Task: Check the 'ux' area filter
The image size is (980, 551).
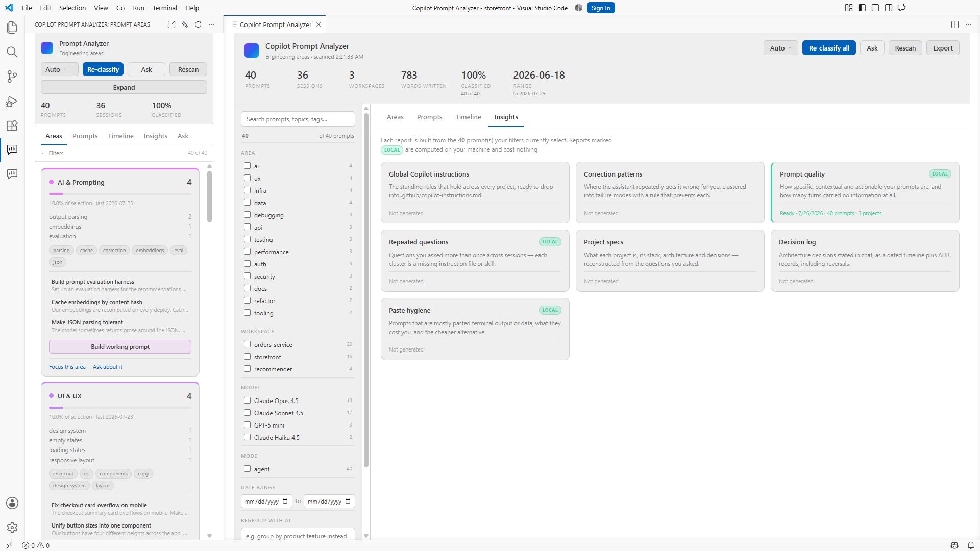Action: click(247, 178)
